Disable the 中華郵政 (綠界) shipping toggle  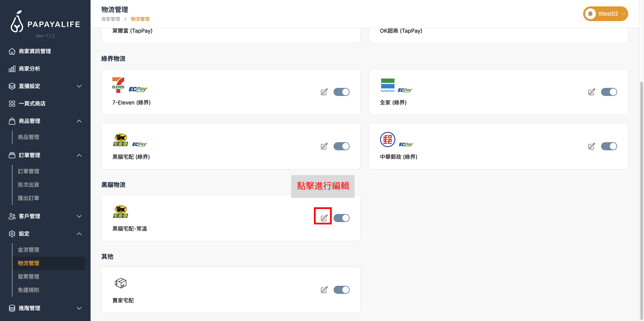(609, 146)
